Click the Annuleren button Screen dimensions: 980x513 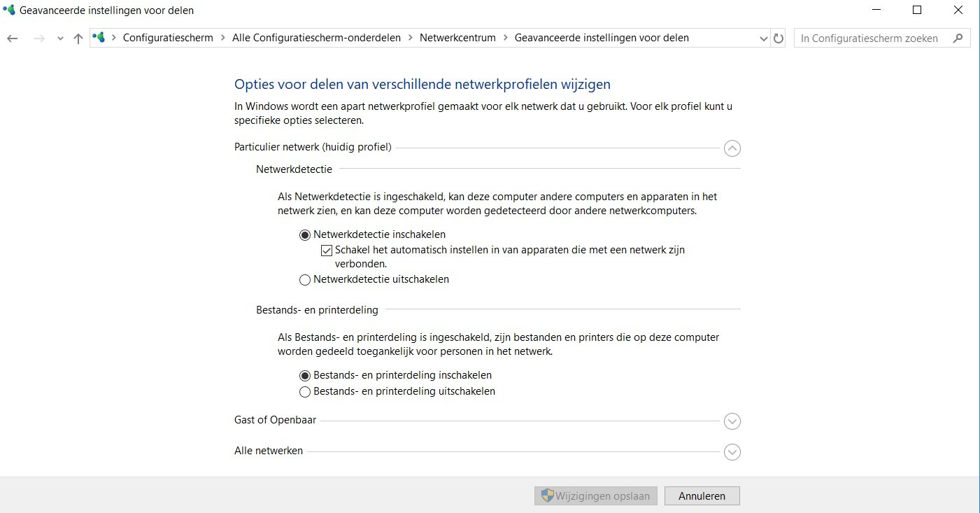(x=702, y=496)
